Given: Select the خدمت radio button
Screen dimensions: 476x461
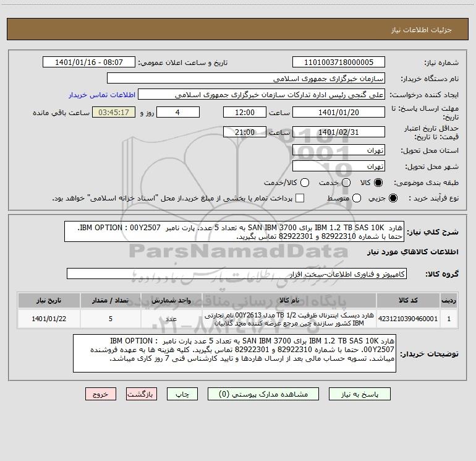Looking at the screenshot, I should pos(346,183).
